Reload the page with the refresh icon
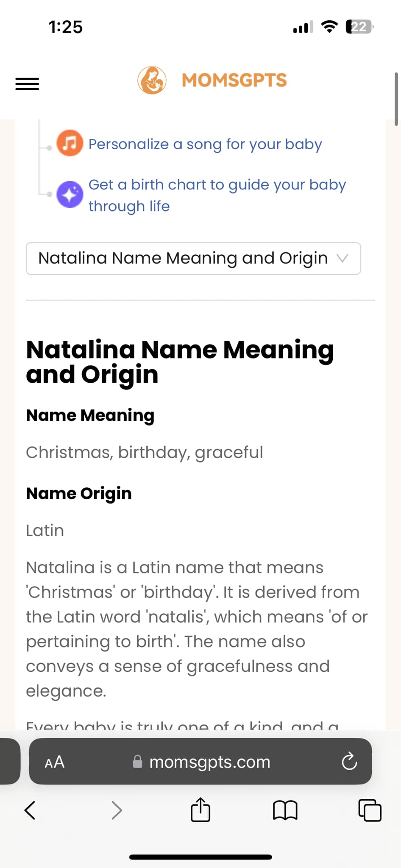The image size is (401, 868). [349, 762]
